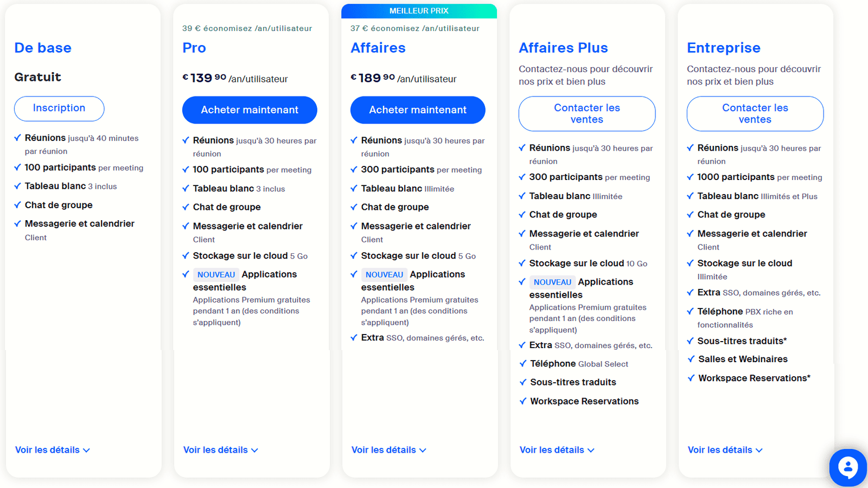868x488 pixels.
Task: Click checkmark icon beside Téléphone Global Select
Action: pos(523,364)
